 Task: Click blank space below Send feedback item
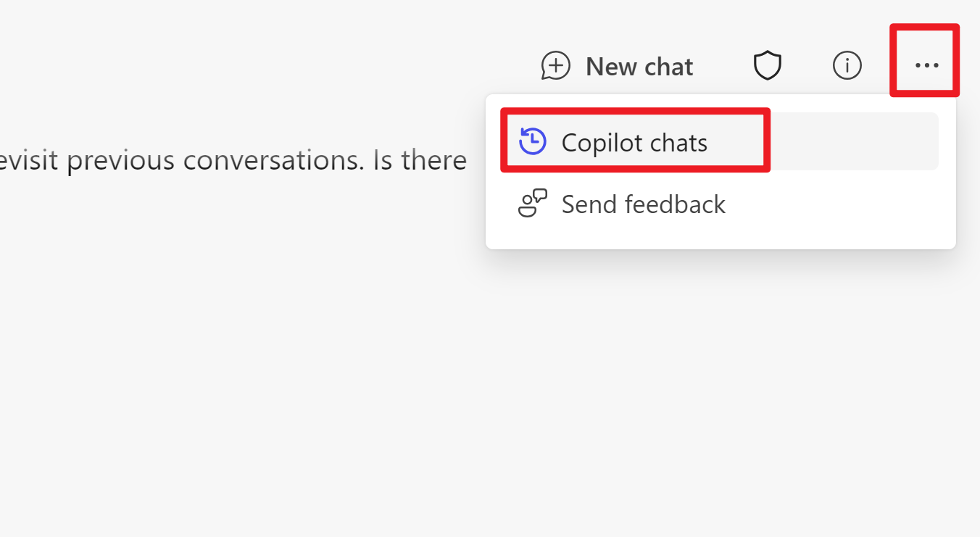[x=721, y=241]
